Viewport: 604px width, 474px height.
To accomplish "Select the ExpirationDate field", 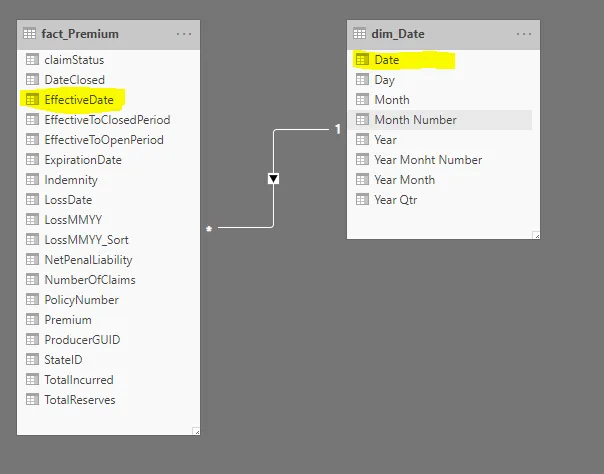I will point(83,160).
